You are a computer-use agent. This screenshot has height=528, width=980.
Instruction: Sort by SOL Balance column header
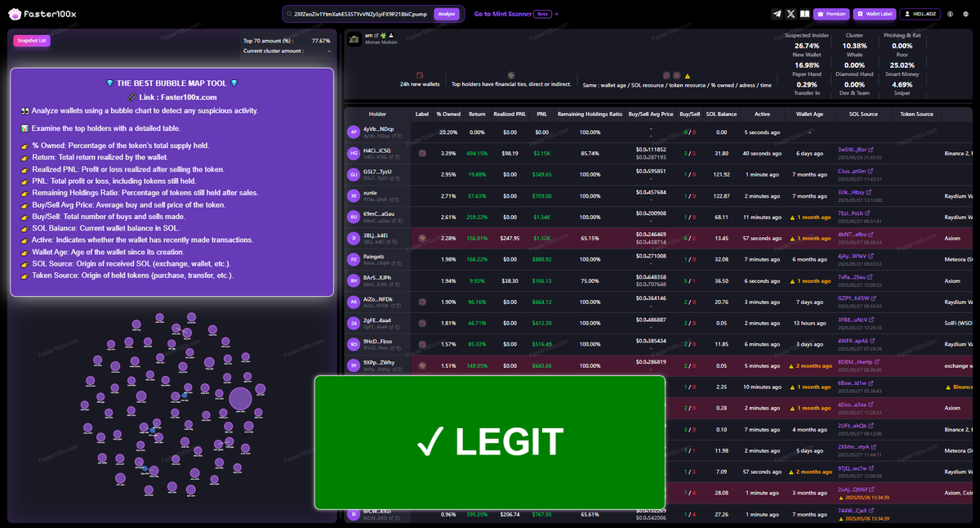pos(721,114)
